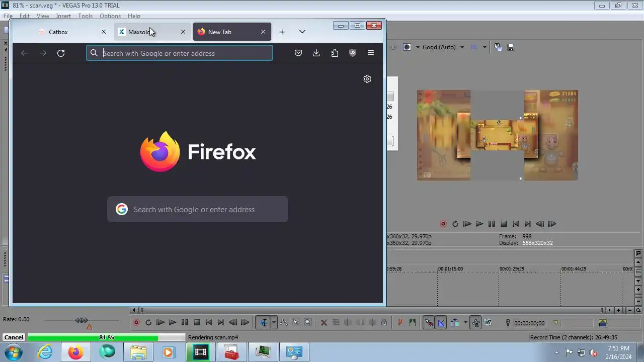
Task: Click the center Google search box on New Tab
Action: point(198,209)
